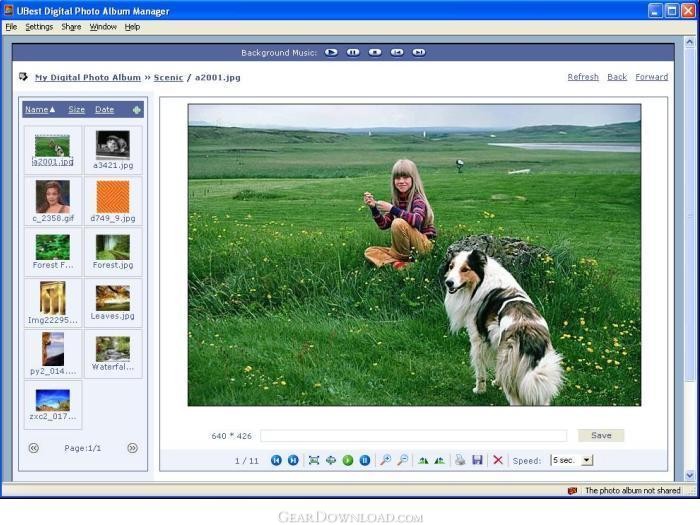Image resolution: width=700 pixels, height=525 pixels.
Task: Open the Window menu
Action: [103, 27]
